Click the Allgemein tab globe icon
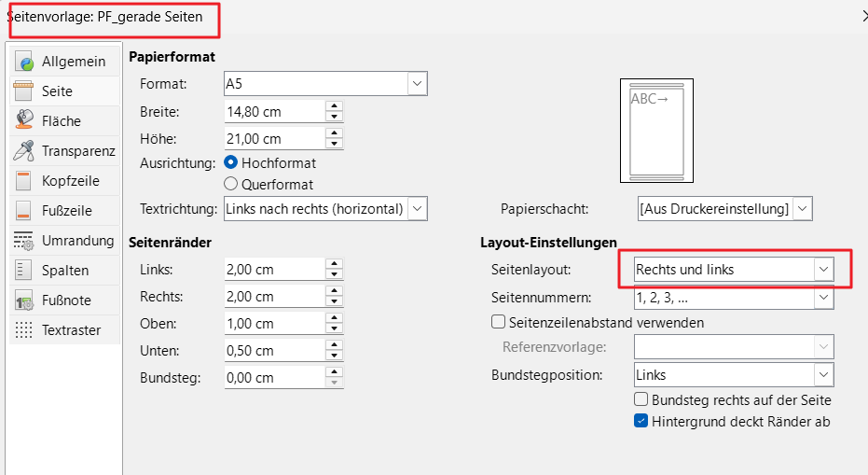Screen dimensions: 868x475 tap(24, 61)
